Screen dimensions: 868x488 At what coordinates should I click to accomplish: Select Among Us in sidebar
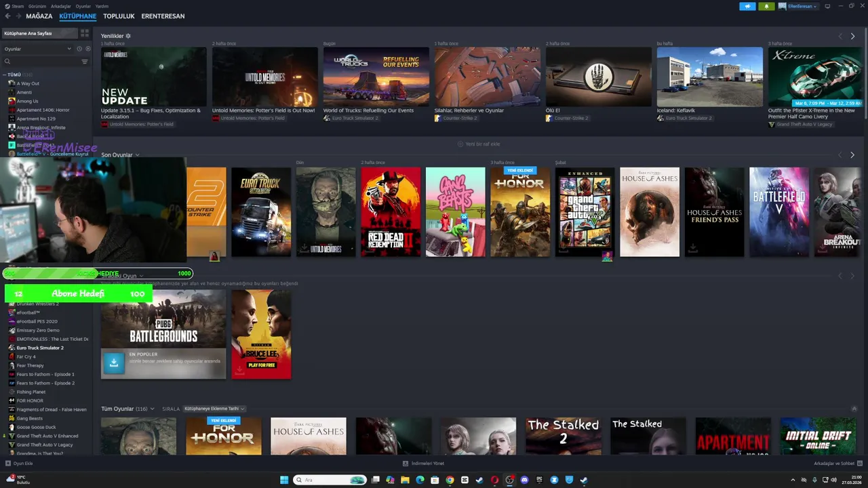27,101
